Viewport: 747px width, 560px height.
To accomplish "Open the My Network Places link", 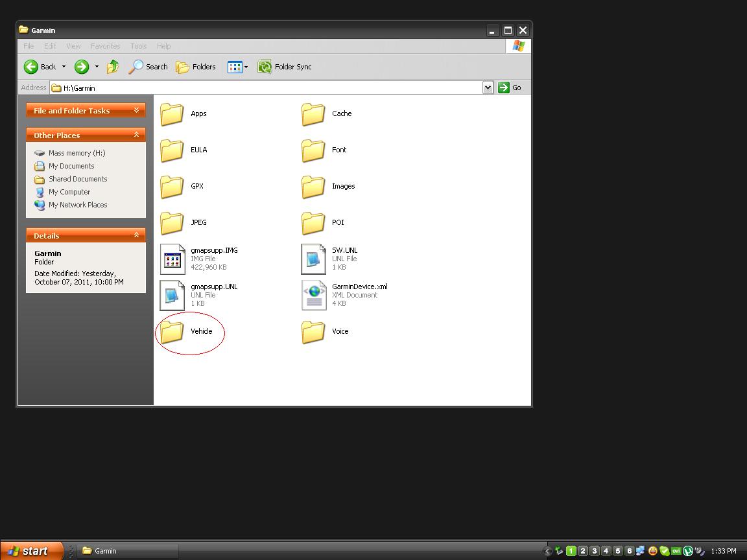I will coord(71,205).
